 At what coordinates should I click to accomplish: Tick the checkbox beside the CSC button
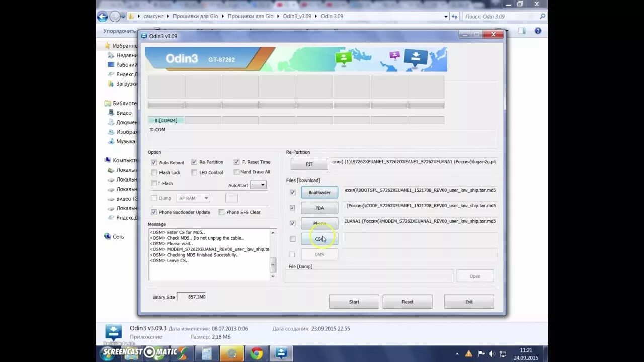292,239
